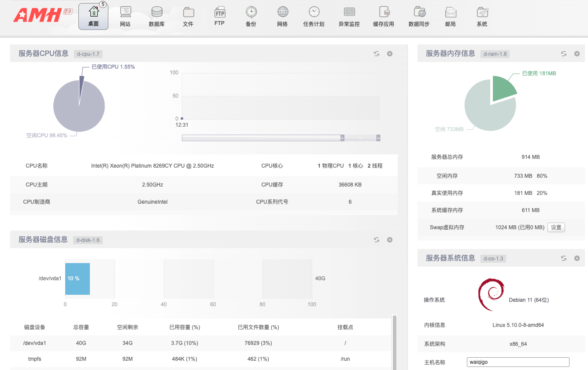The height and width of the screenshot is (370, 588).
Task: Open the 数据库 database icon
Action: point(157,16)
